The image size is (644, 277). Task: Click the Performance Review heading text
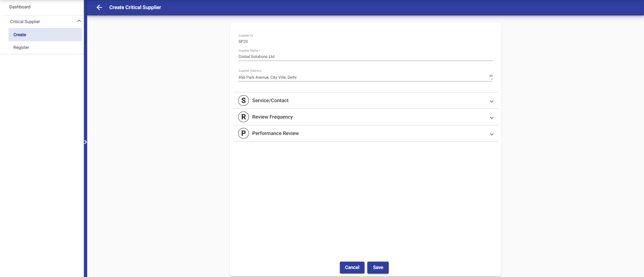tap(275, 133)
